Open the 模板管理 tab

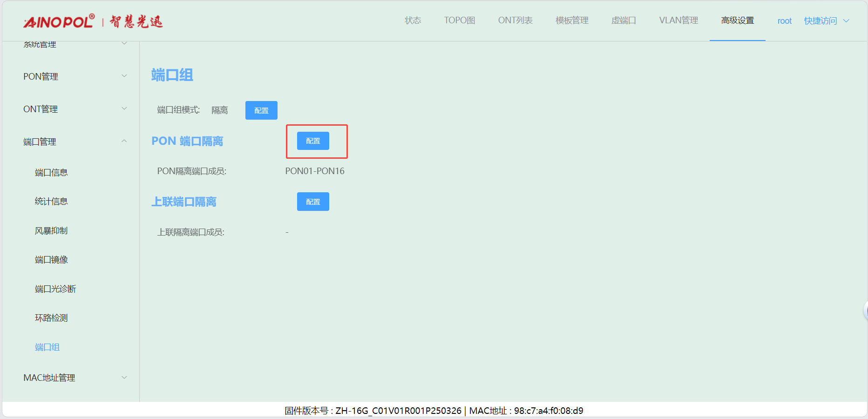click(572, 20)
